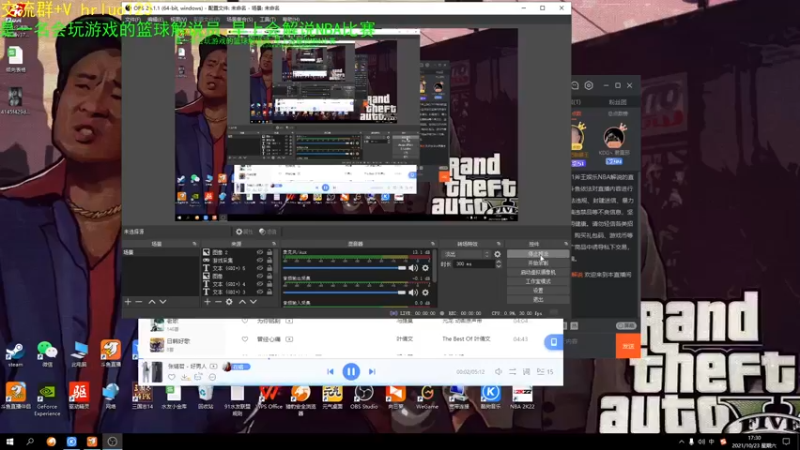The height and width of the screenshot is (450, 800).
Task: Open 麦克风/Aux audio settings gear
Action: [x=426, y=268]
